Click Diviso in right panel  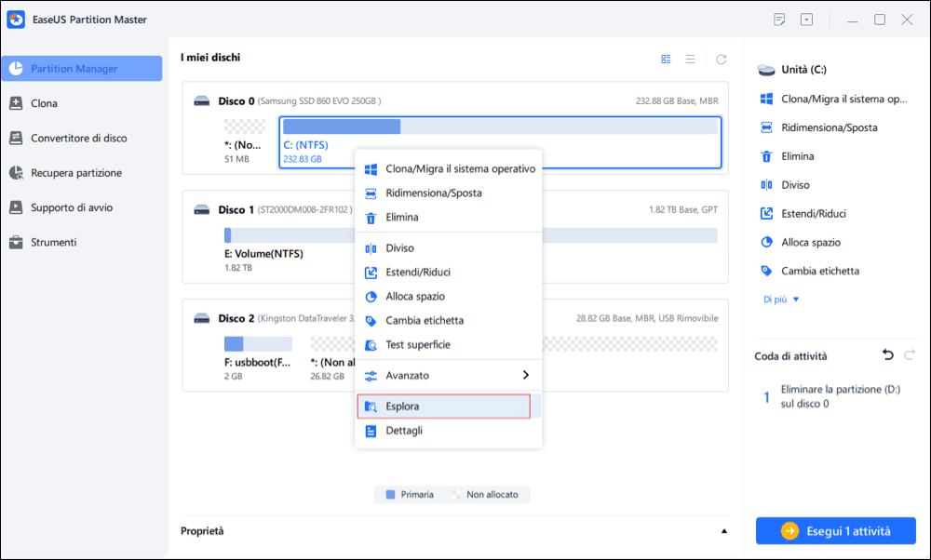pos(785,185)
